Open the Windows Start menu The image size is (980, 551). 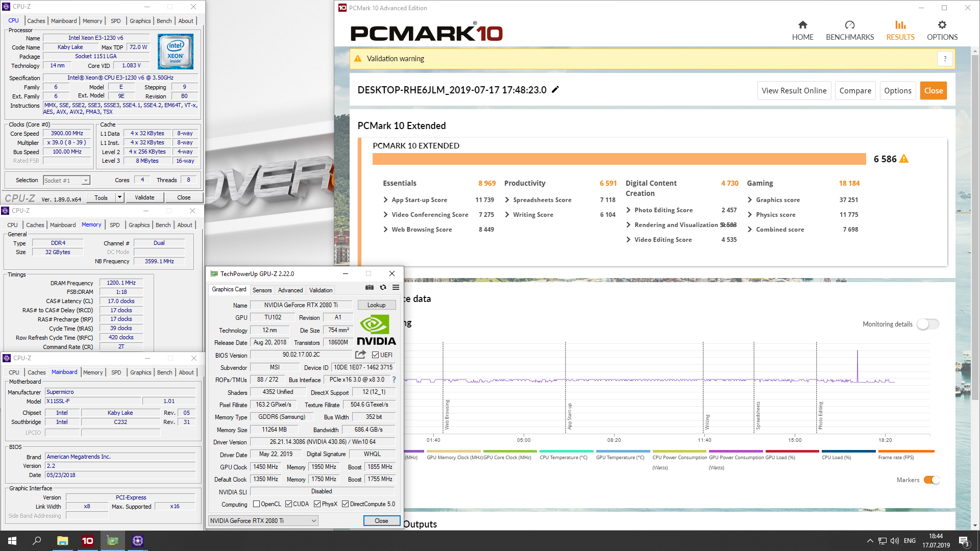click(12, 541)
